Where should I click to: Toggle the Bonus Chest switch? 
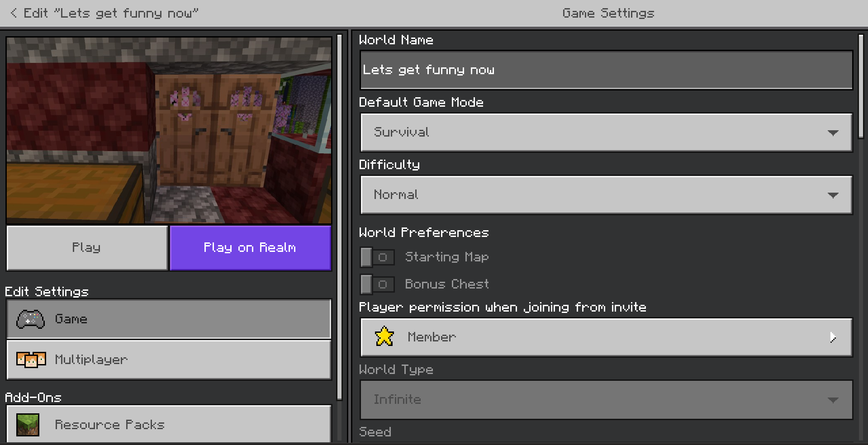pos(377,284)
